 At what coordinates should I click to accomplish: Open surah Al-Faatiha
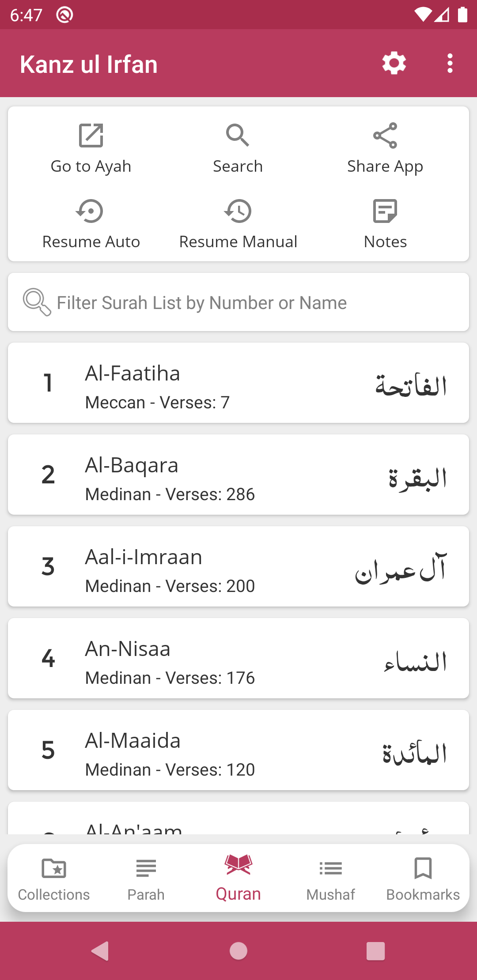point(238,383)
